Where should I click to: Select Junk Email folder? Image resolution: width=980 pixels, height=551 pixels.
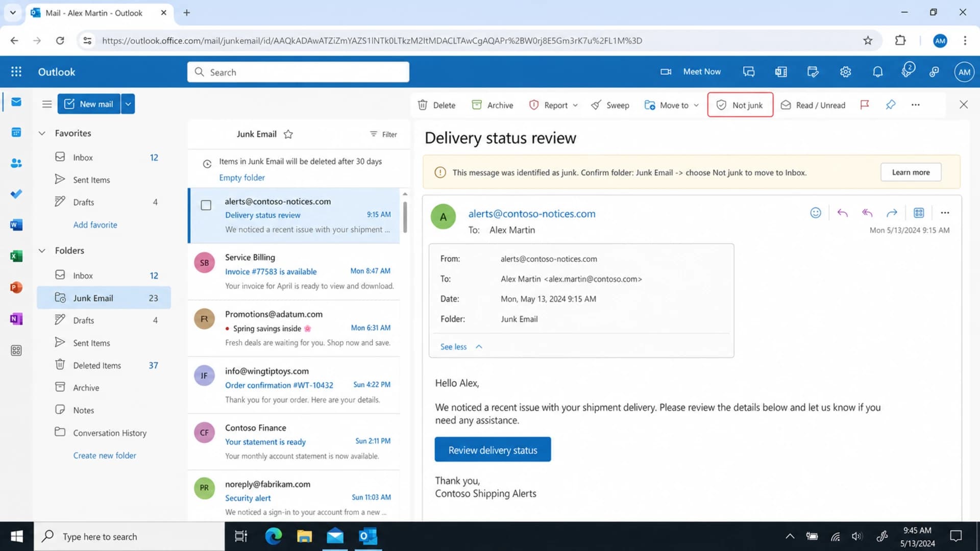(x=104, y=298)
